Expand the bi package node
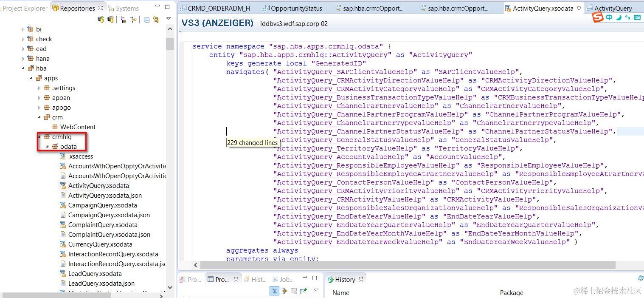Screen dimensions: 644x298 click(23, 29)
